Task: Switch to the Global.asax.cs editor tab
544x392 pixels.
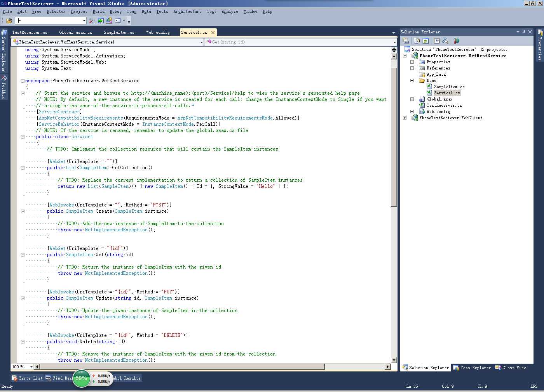Action: [75, 32]
